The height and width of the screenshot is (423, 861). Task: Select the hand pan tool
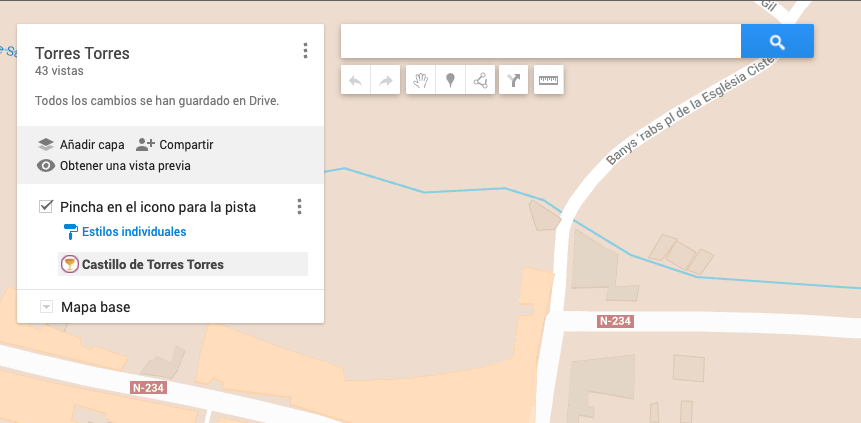(x=421, y=80)
